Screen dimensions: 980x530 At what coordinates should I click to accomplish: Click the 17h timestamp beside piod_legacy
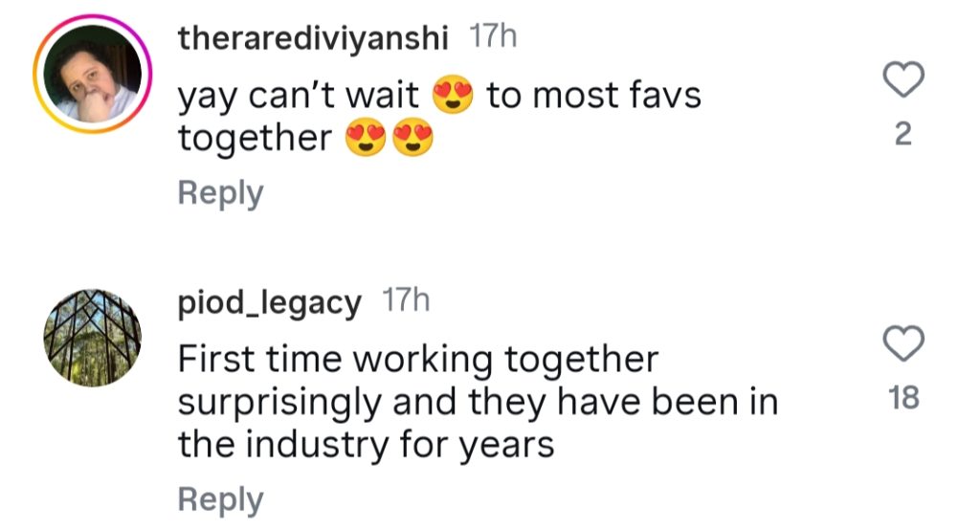(406, 302)
